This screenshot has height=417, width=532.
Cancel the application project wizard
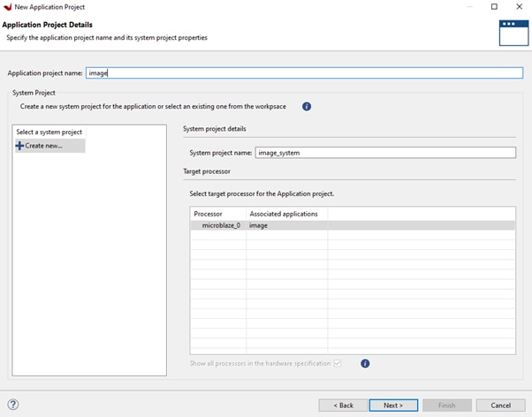500,405
